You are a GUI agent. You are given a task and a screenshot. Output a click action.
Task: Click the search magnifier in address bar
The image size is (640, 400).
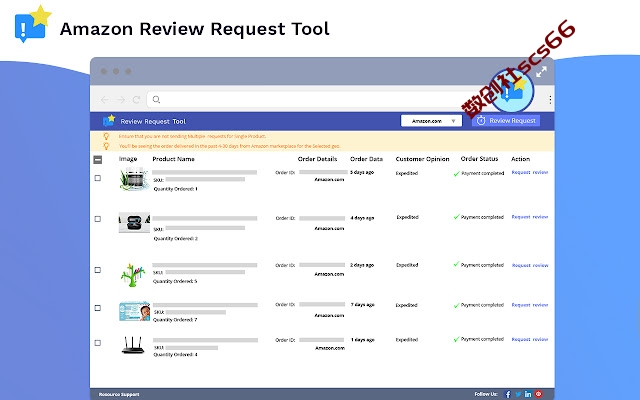tap(156, 99)
